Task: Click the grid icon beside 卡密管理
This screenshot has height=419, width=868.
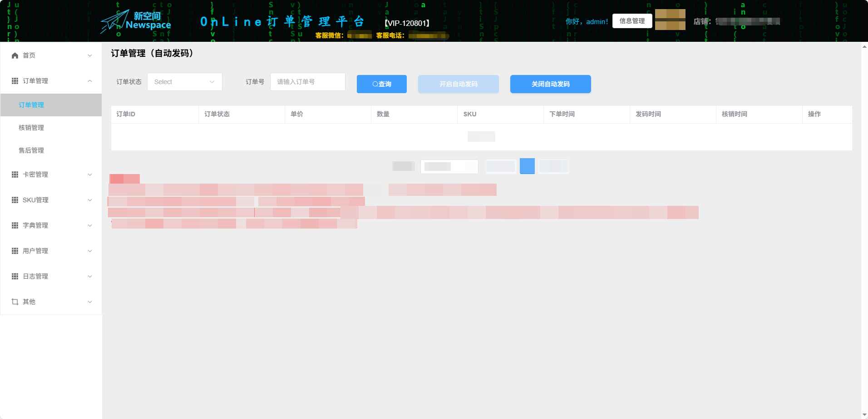Action: (x=14, y=174)
